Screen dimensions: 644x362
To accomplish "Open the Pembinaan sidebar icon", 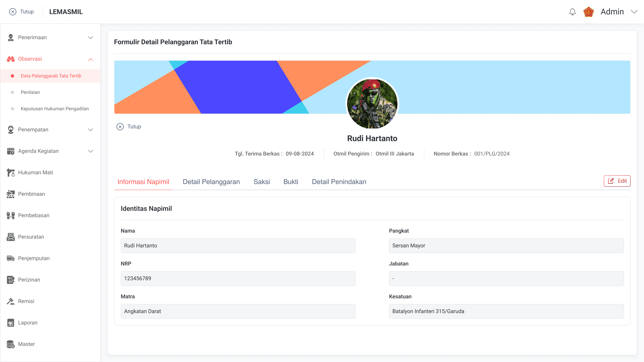I will coord(11,194).
